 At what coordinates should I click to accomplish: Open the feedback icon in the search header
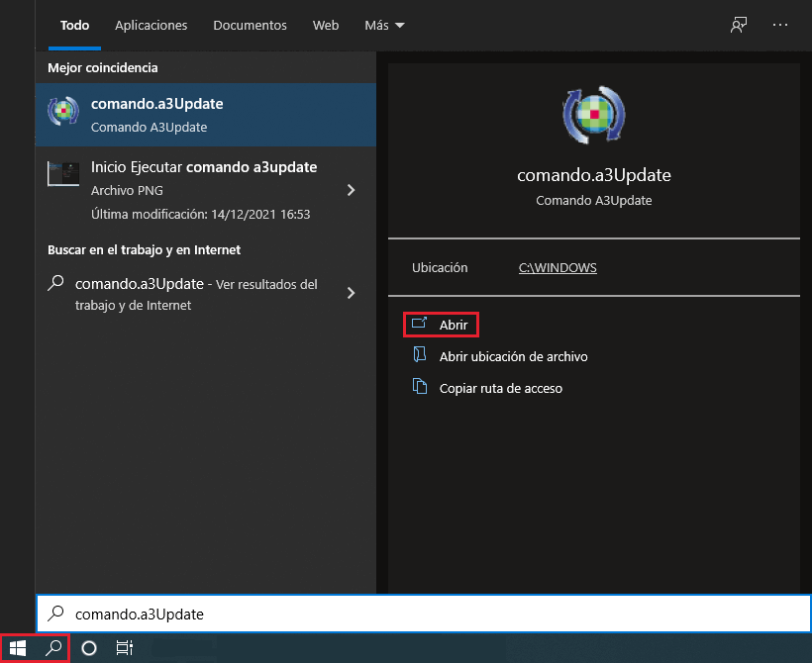click(739, 25)
